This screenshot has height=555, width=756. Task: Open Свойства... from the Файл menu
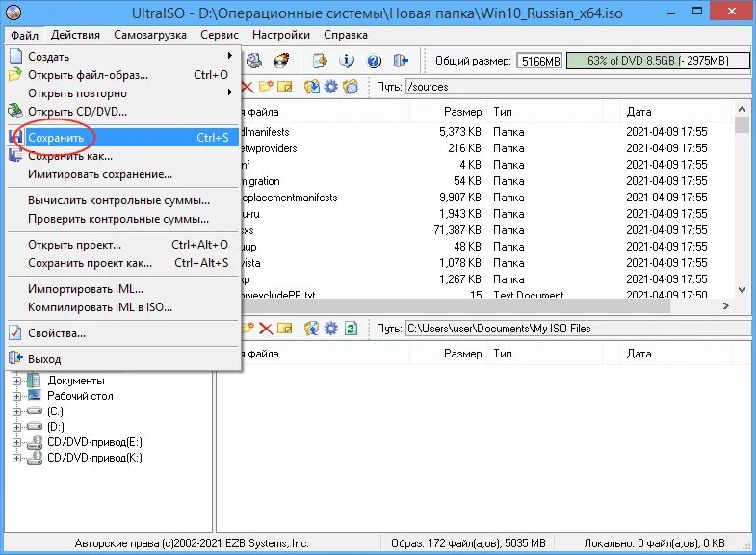tap(123, 333)
